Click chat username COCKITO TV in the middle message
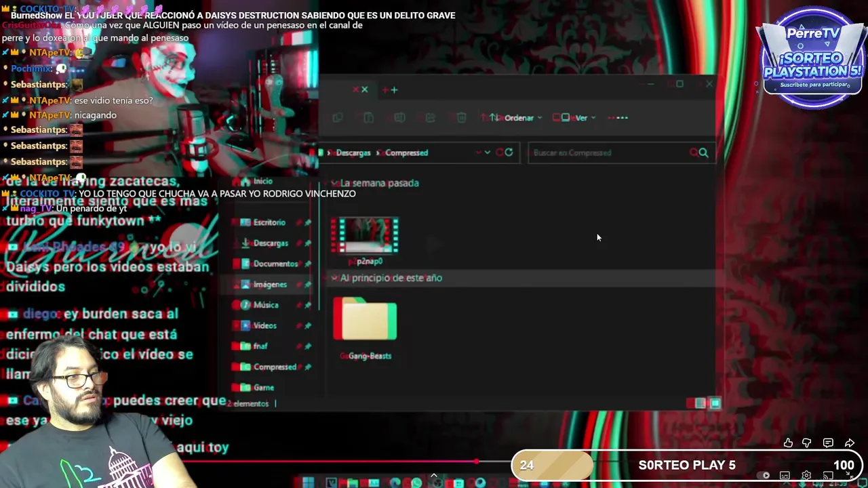The width and height of the screenshot is (868, 488). [x=47, y=194]
